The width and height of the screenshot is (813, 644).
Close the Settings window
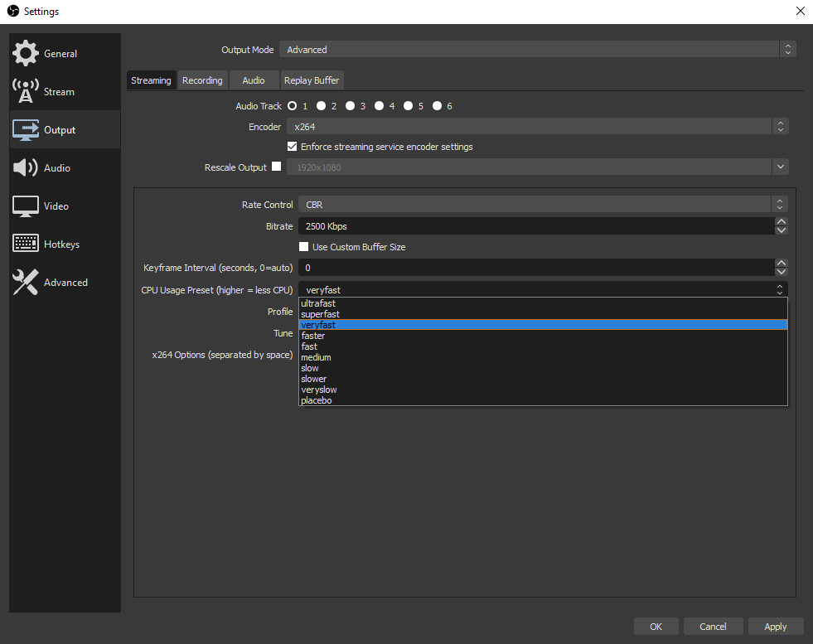800,11
